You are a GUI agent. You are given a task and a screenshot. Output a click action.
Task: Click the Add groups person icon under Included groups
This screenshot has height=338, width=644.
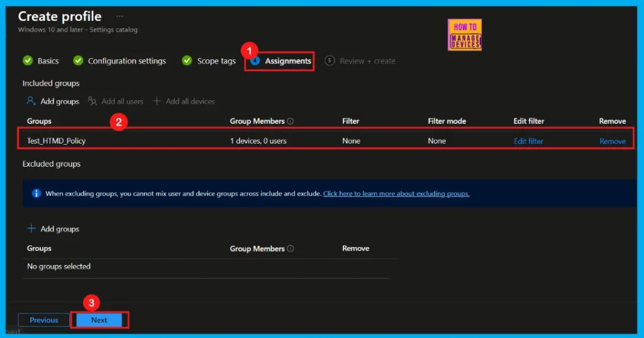coord(31,101)
